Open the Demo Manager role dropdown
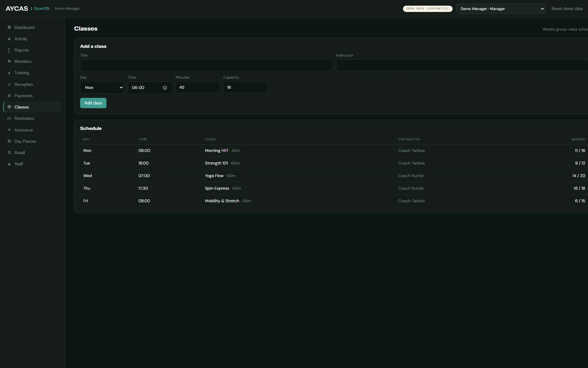588x368 pixels. [501, 9]
